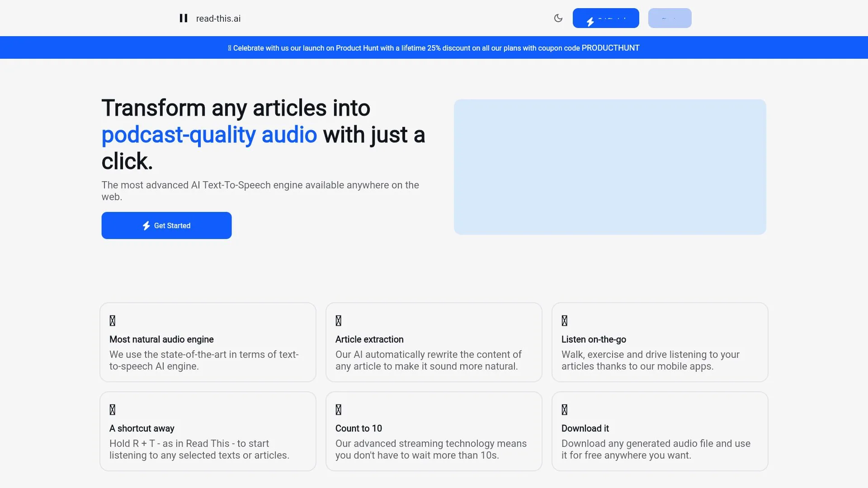Click the "Hold R + T - as in Read This" description

(x=199, y=449)
